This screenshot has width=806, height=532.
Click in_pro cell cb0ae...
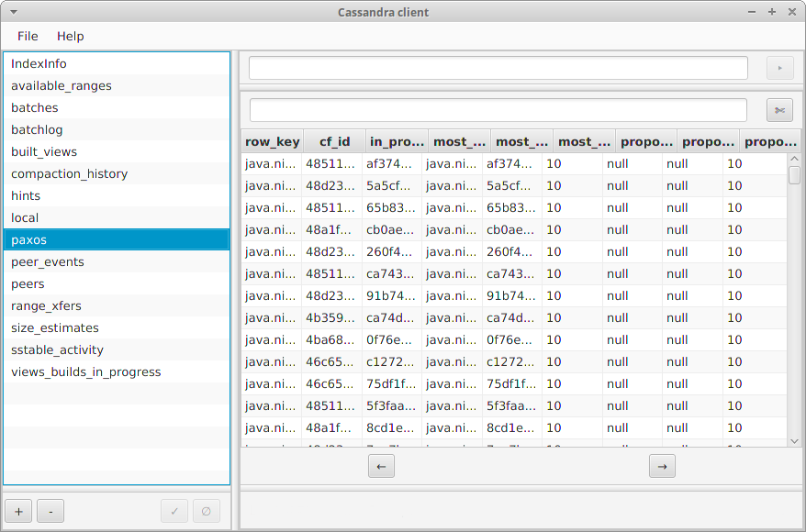392,230
